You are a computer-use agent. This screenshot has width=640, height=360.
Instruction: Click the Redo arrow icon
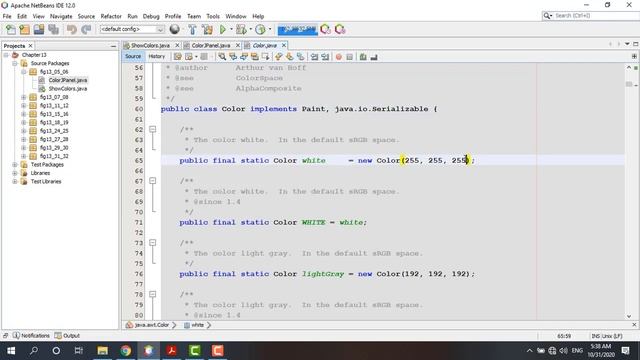click(86, 29)
